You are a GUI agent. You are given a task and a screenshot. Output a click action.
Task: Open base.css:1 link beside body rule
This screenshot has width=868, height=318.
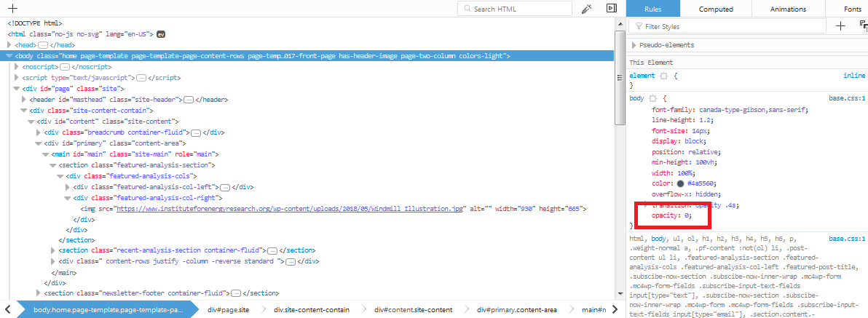tap(846, 98)
